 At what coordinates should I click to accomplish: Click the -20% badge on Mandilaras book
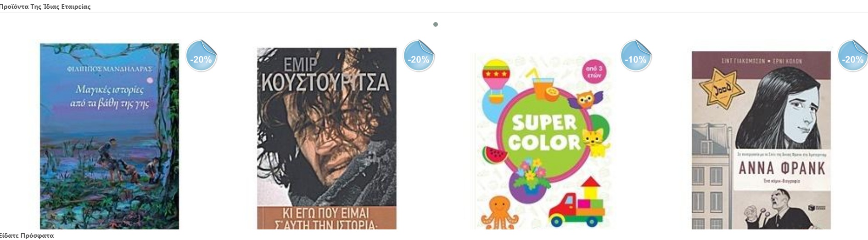point(202,56)
